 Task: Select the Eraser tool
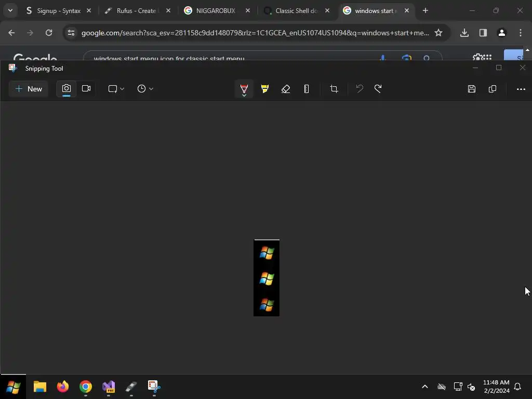tap(286, 89)
